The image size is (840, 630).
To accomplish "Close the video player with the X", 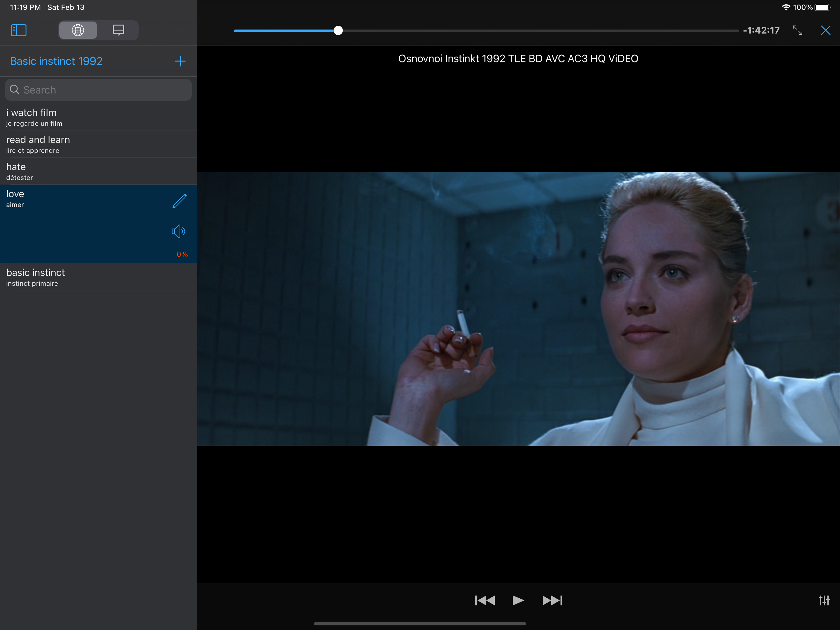I will pos(825,30).
